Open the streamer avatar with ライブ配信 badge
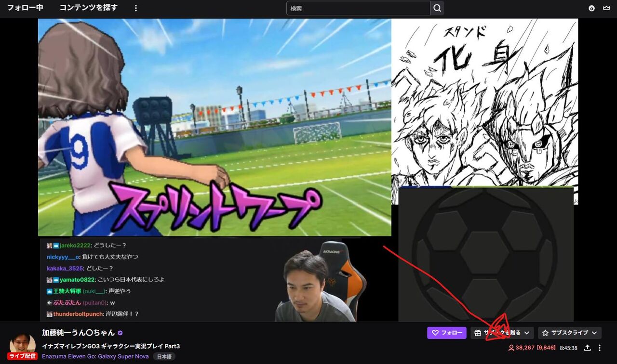Image resolution: width=617 pixels, height=364 pixels. pos(22,345)
